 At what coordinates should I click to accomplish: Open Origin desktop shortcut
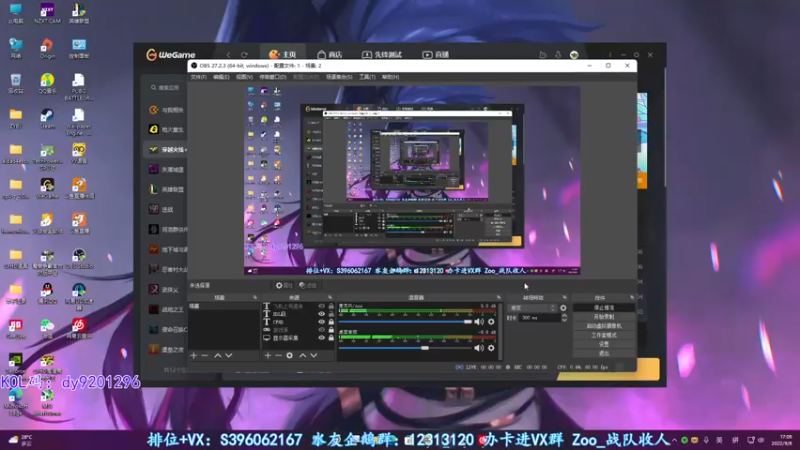point(47,48)
